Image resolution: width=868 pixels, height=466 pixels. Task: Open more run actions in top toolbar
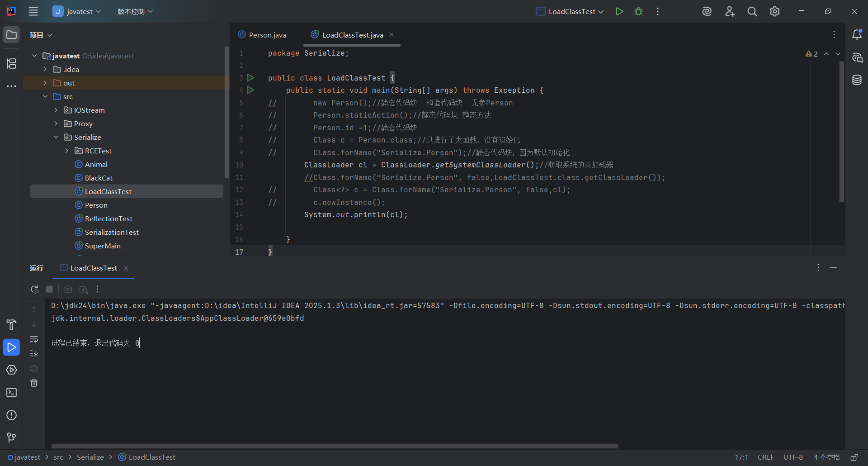coord(658,11)
